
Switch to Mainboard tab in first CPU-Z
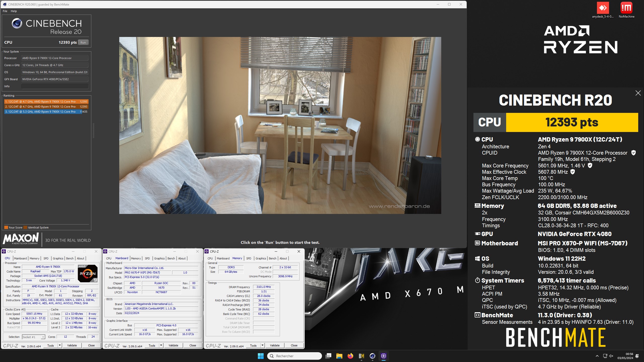tap(20, 258)
